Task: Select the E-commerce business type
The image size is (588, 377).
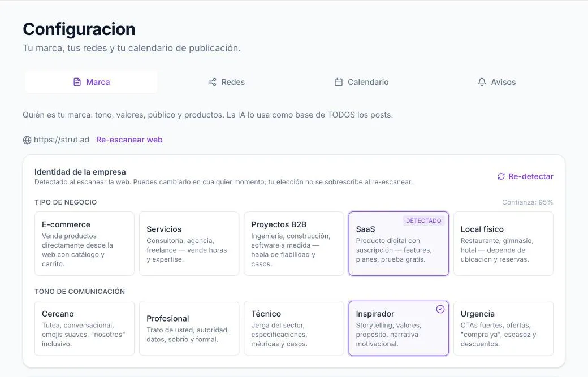Action: pyautogui.click(x=84, y=244)
